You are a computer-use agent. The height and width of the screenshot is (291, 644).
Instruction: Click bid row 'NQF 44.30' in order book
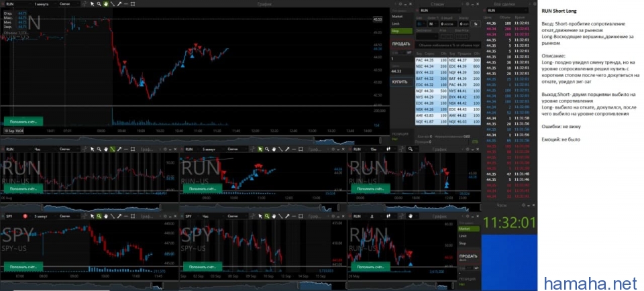click(x=431, y=91)
